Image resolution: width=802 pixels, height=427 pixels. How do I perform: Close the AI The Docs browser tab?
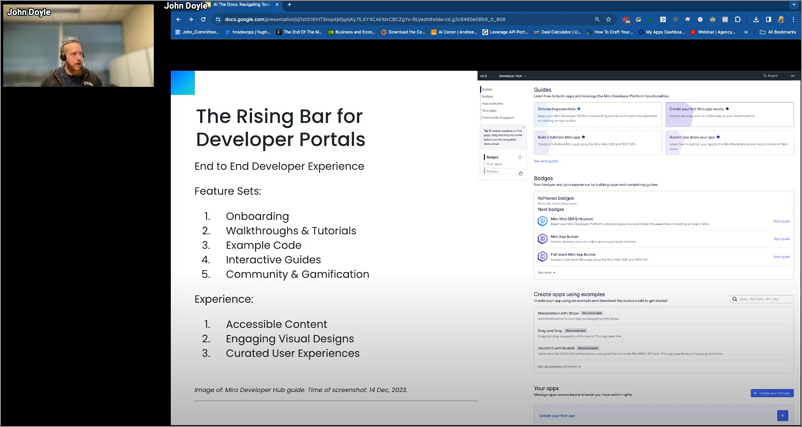278,5
